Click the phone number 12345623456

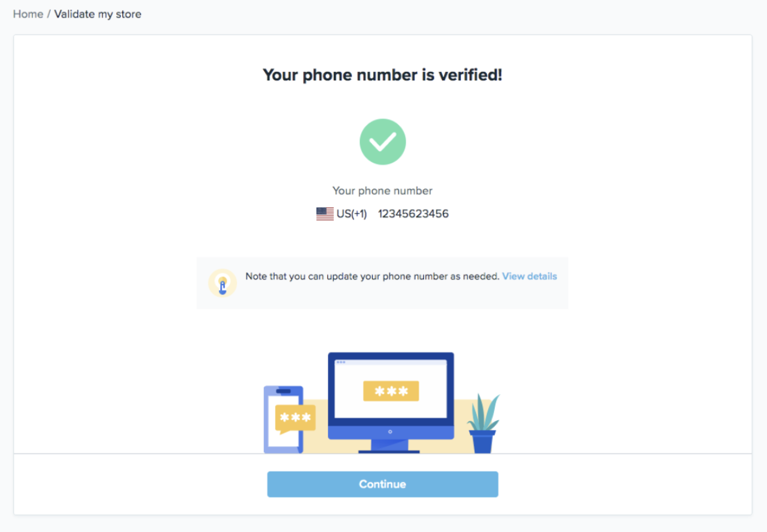click(x=413, y=214)
